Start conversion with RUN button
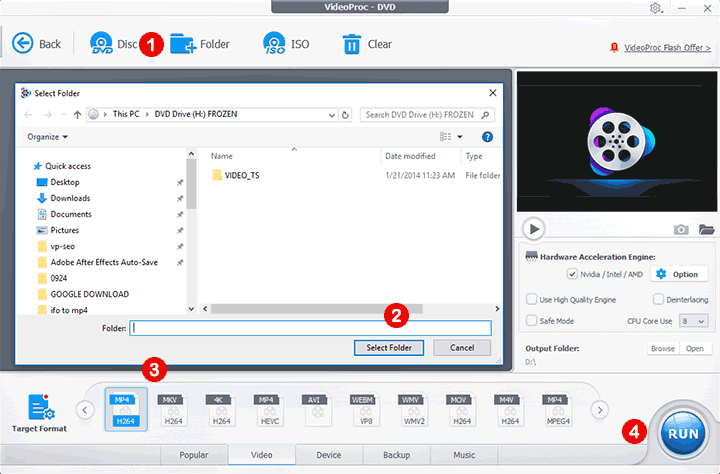 point(683,434)
